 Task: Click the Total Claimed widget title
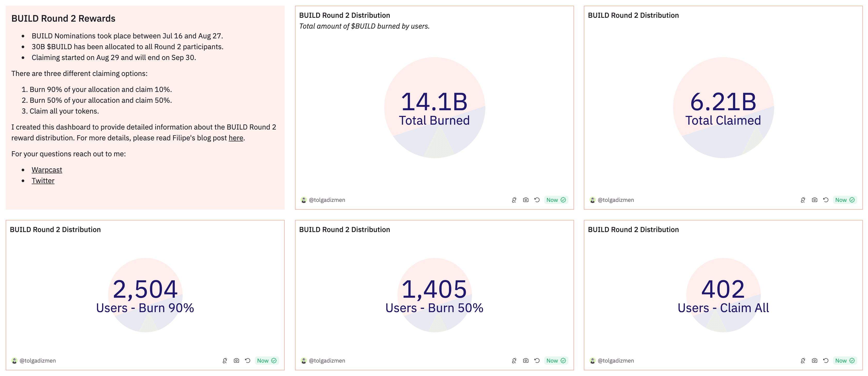(x=633, y=15)
